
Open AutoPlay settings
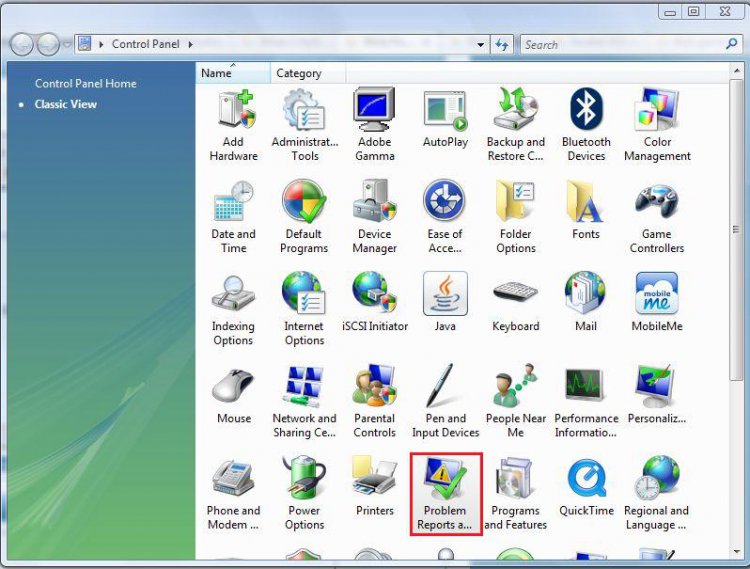pyautogui.click(x=445, y=120)
